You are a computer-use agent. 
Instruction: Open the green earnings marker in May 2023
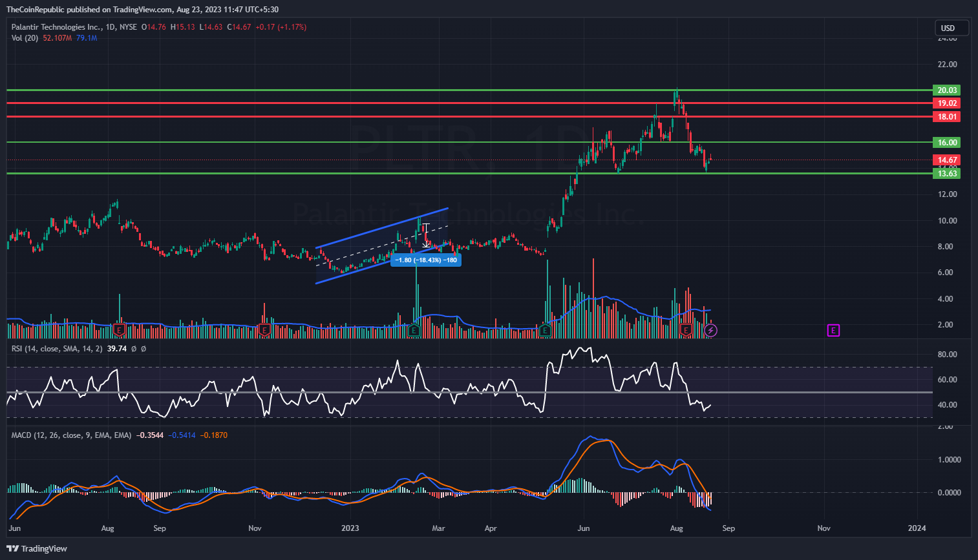[545, 330]
